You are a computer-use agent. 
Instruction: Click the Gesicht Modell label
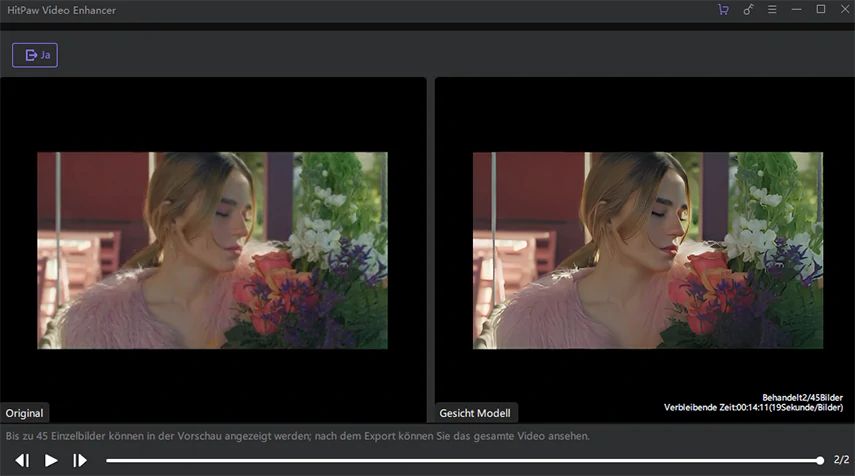tap(475, 413)
